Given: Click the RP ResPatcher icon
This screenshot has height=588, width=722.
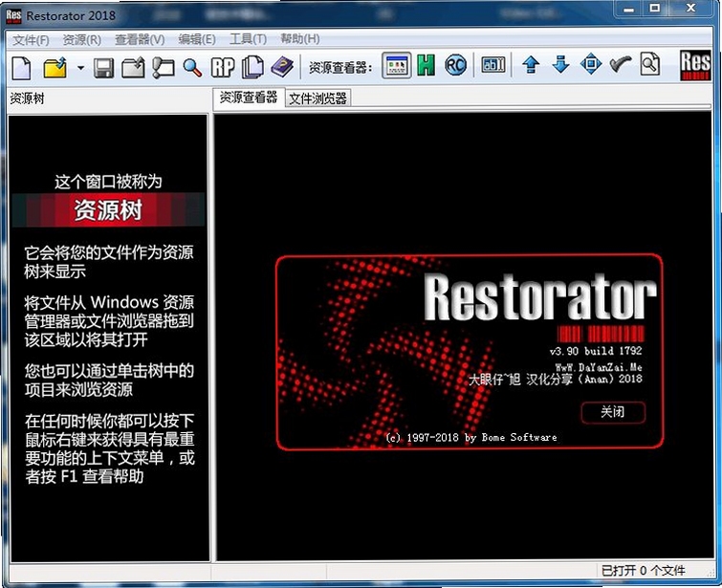Looking at the screenshot, I should (223, 68).
